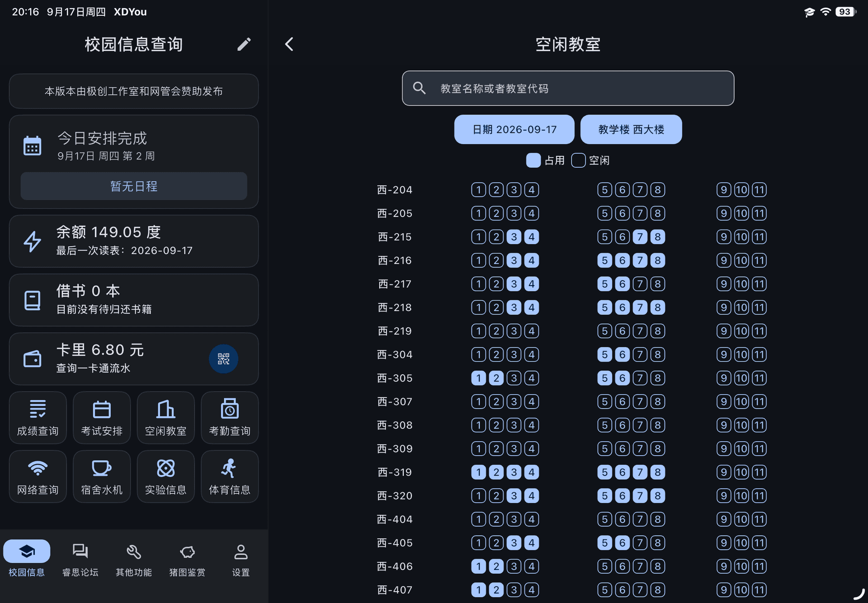Click 9月17日 周四 第 2 周 text
The width and height of the screenshot is (868, 603).
[106, 156]
